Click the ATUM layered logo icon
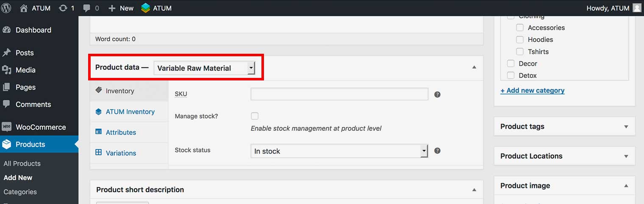 pyautogui.click(x=146, y=8)
